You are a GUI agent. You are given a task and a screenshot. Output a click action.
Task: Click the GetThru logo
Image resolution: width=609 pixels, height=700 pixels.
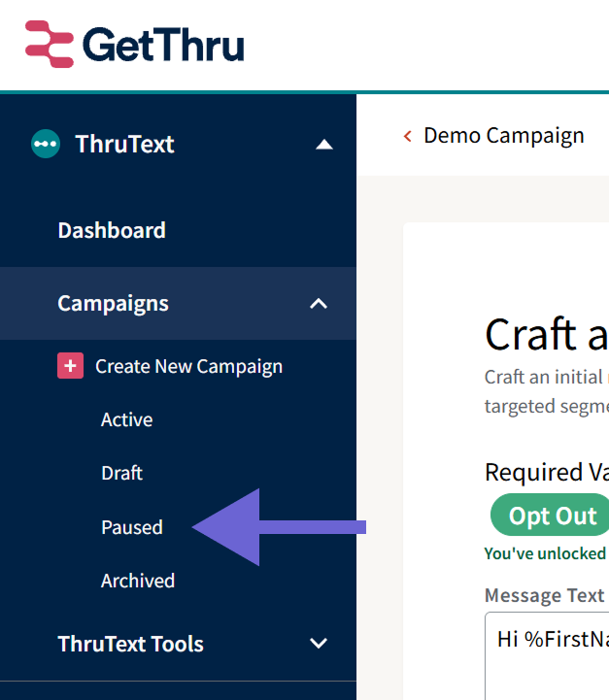[x=134, y=45]
